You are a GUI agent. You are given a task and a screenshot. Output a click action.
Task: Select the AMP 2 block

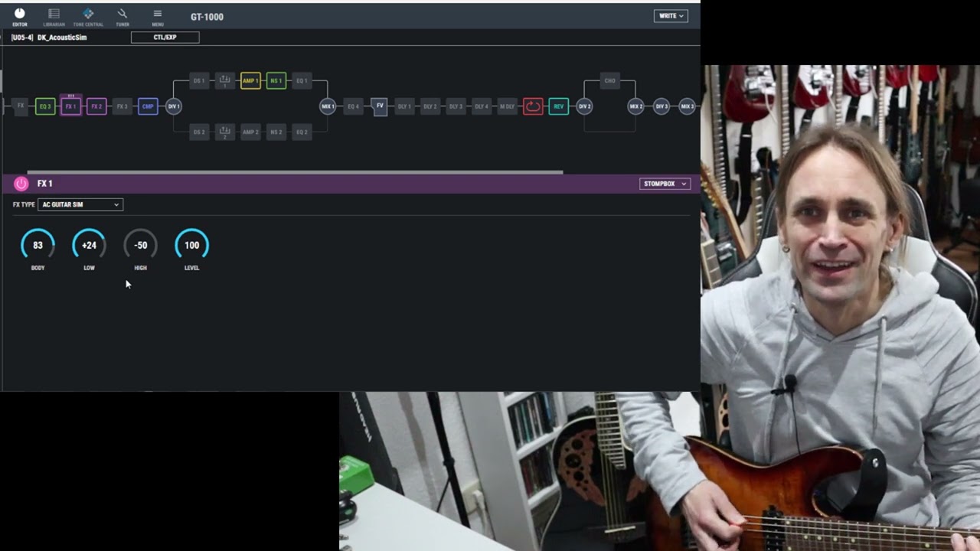coord(250,132)
